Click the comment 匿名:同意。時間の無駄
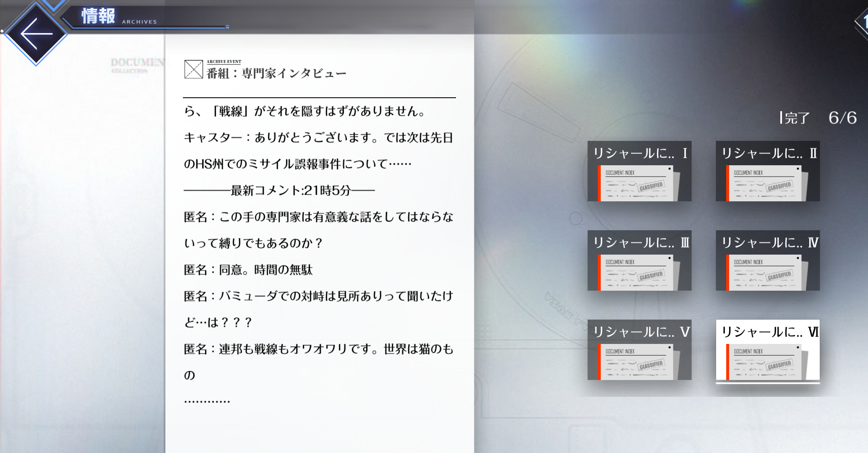The width and height of the screenshot is (868, 453). [x=248, y=270]
